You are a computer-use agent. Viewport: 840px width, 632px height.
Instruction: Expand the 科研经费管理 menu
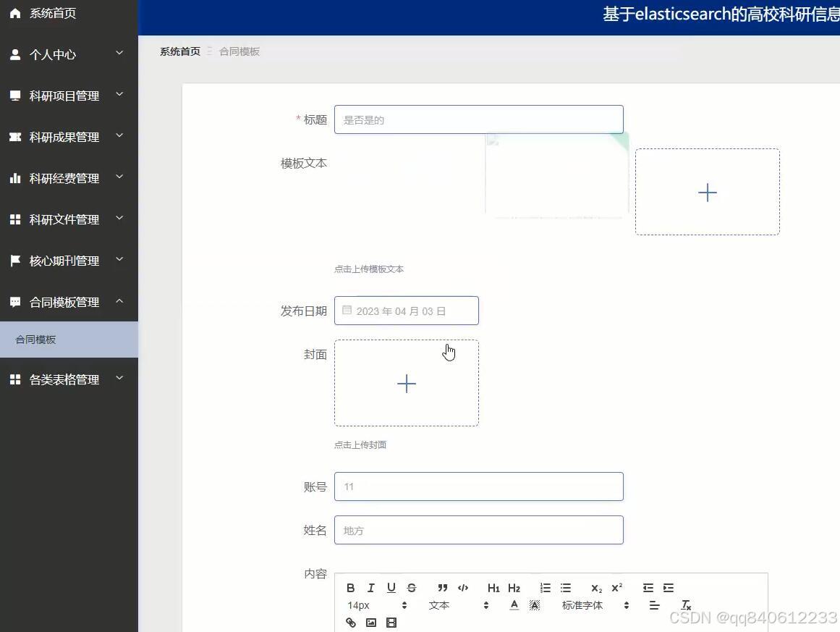coord(69,178)
